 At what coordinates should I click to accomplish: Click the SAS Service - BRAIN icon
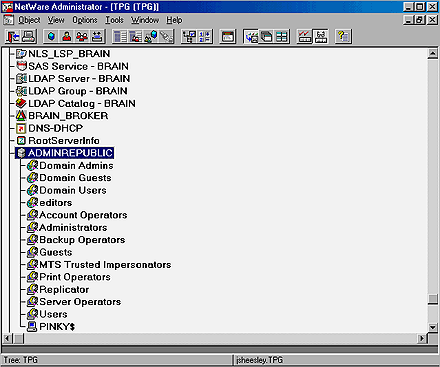pos(21,66)
